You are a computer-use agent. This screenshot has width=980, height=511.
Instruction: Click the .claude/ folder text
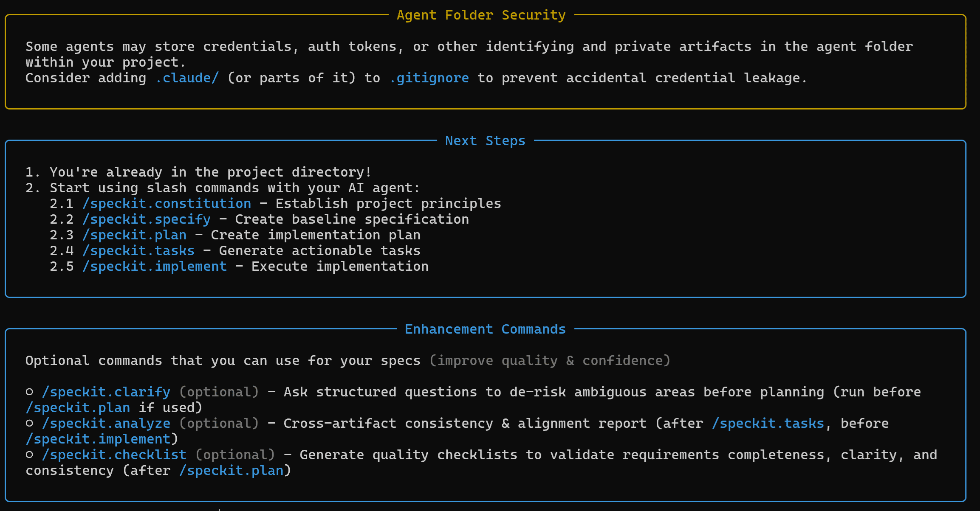[x=187, y=78]
